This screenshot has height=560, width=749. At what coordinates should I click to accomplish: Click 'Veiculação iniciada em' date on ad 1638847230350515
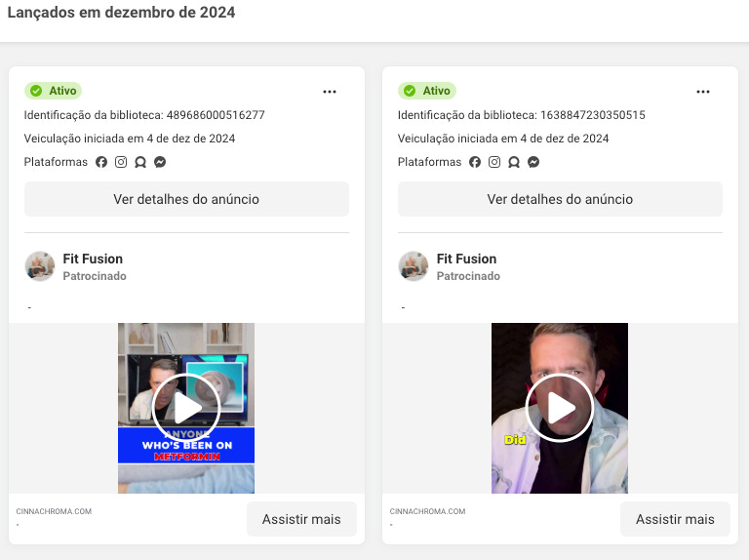503,139
